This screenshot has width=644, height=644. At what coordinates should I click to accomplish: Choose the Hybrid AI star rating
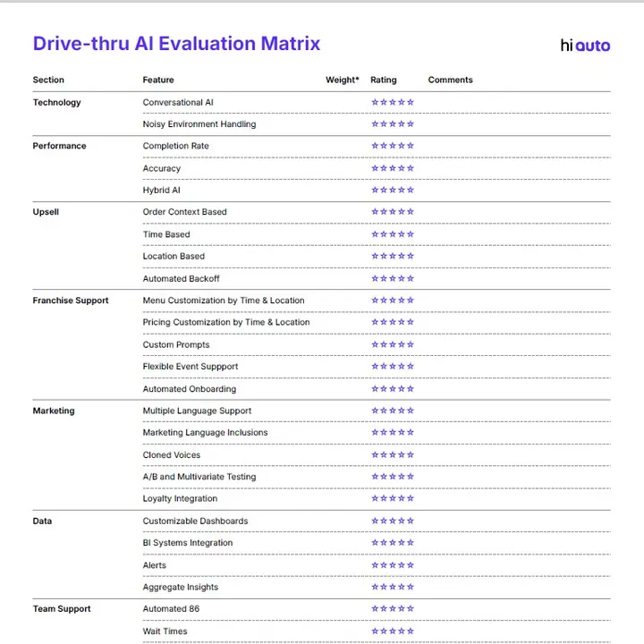click(x=393, y=191)
